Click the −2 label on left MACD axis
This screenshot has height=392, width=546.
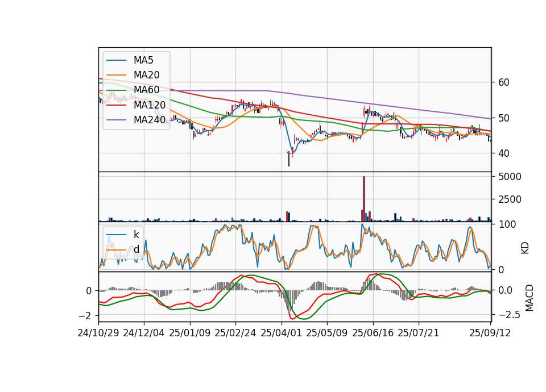pos(85,316)
